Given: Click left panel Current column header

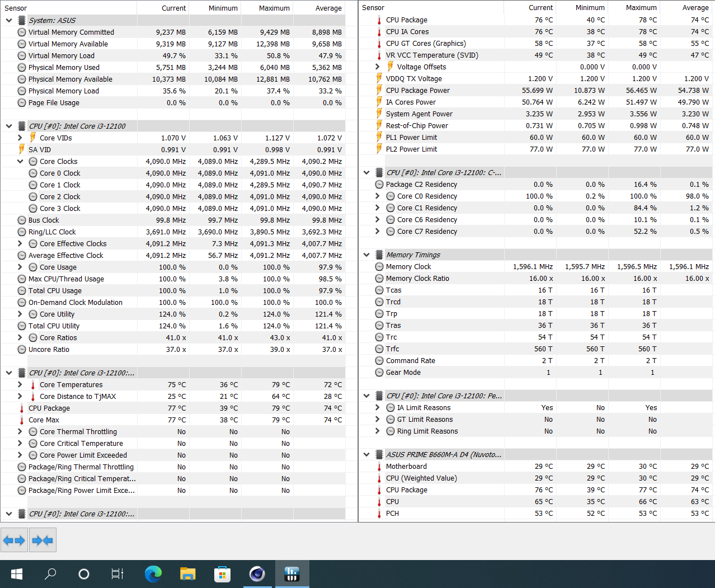Looking at the screenshot, I should [163, 8].
